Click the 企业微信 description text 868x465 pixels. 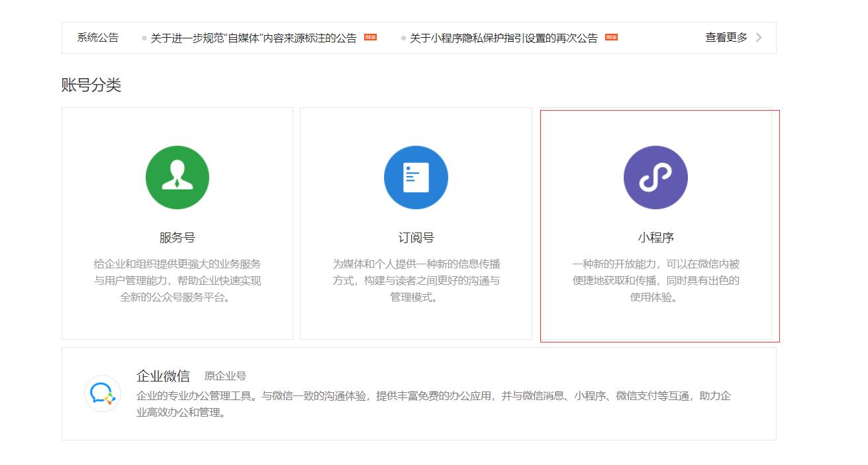[434, 404]
